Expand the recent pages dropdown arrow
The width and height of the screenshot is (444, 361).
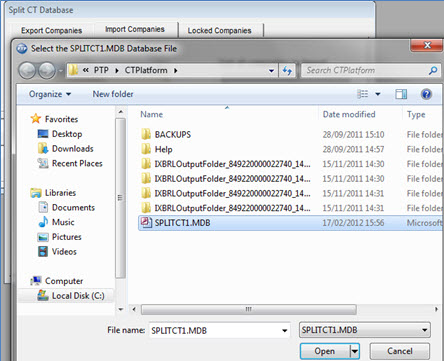tap(61, 71)
